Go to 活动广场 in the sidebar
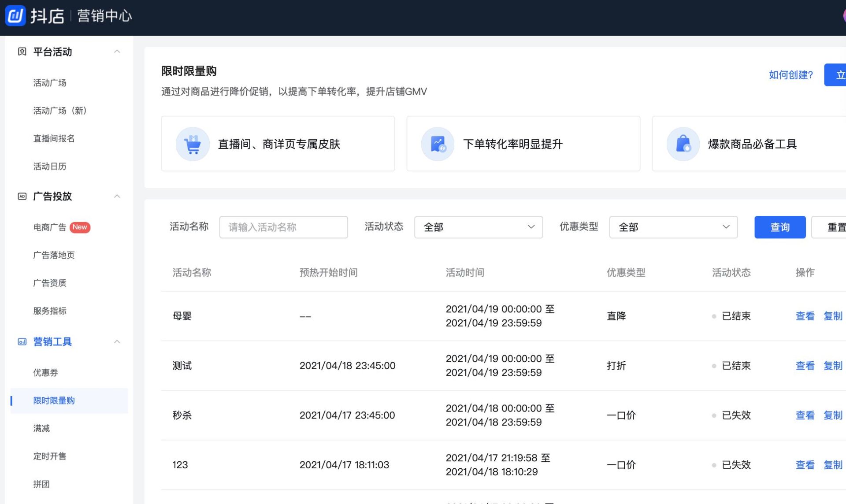846x504 pixels. (50, 83)
